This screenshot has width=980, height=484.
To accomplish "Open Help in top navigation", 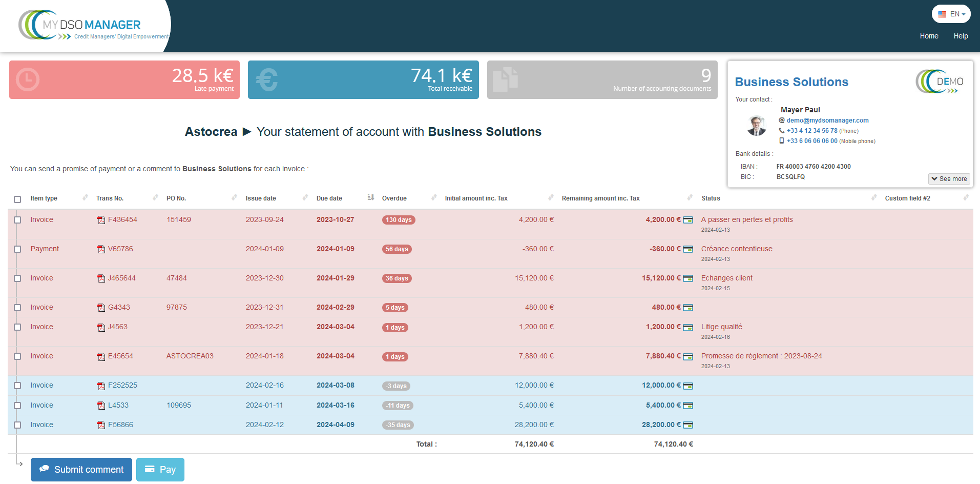I will 961,36.
